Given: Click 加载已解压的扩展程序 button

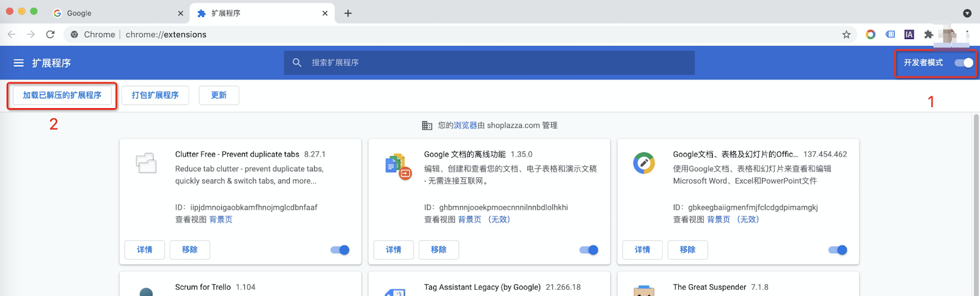Looking at the screenshot, I should 62,95.
